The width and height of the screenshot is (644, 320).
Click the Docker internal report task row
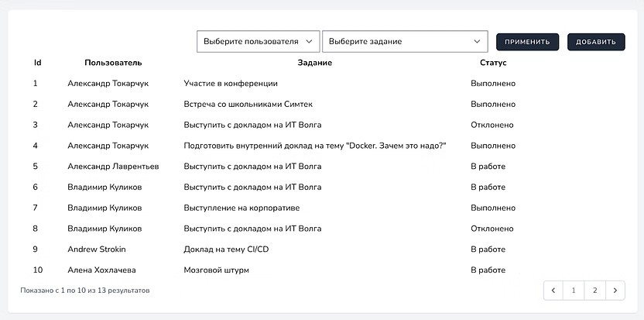pyautogui.click(x=315, y=146)
